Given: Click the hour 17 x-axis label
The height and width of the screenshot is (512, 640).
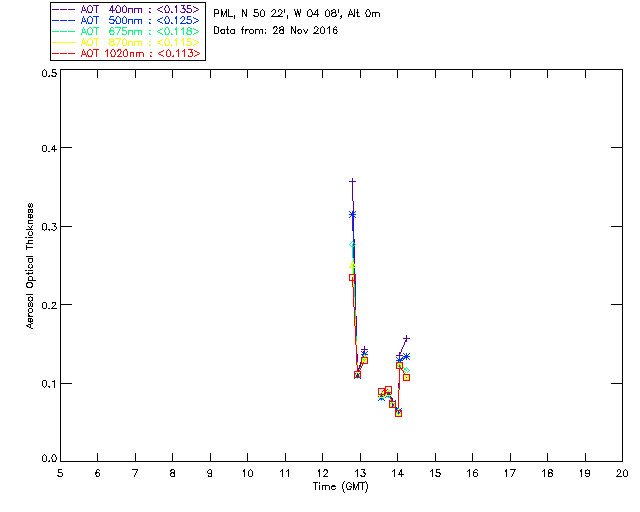Looking at the screenshot, I should [x=510, y=473].
